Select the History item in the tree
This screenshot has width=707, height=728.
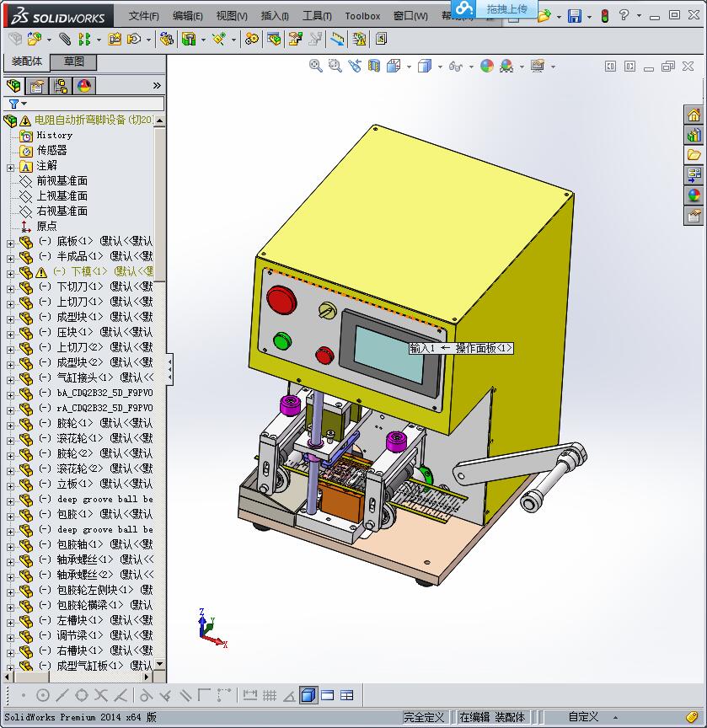(x=54, y=136)
